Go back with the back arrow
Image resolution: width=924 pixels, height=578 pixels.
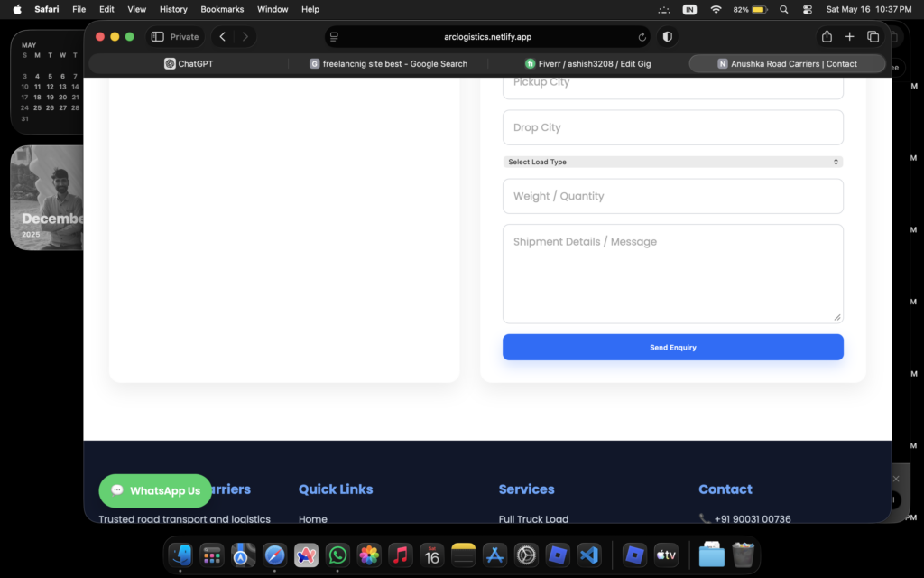pyautogui.click(x=223, y=36)
